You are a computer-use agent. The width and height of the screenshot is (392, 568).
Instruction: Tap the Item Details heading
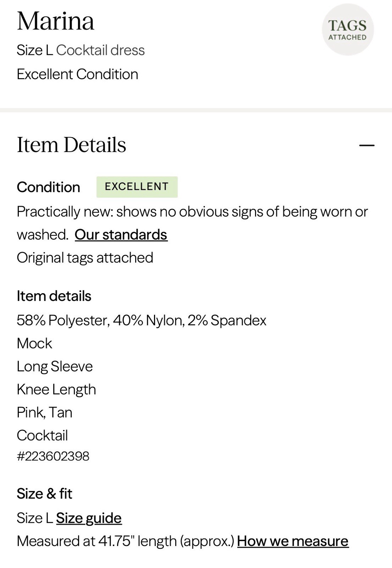click(x=72, y=145)
